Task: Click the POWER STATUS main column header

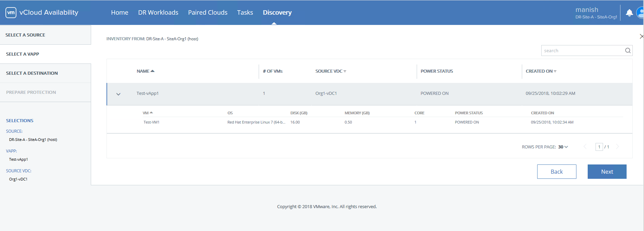Action: (437, 71)
